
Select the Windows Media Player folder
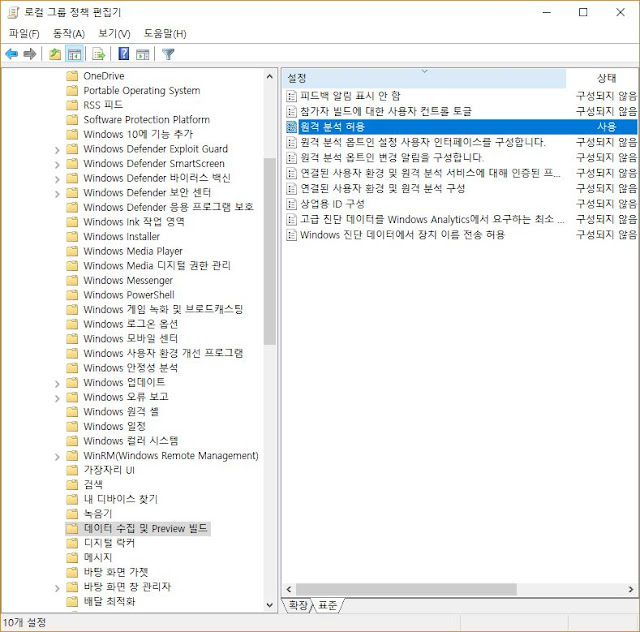[x=133, y=251]
